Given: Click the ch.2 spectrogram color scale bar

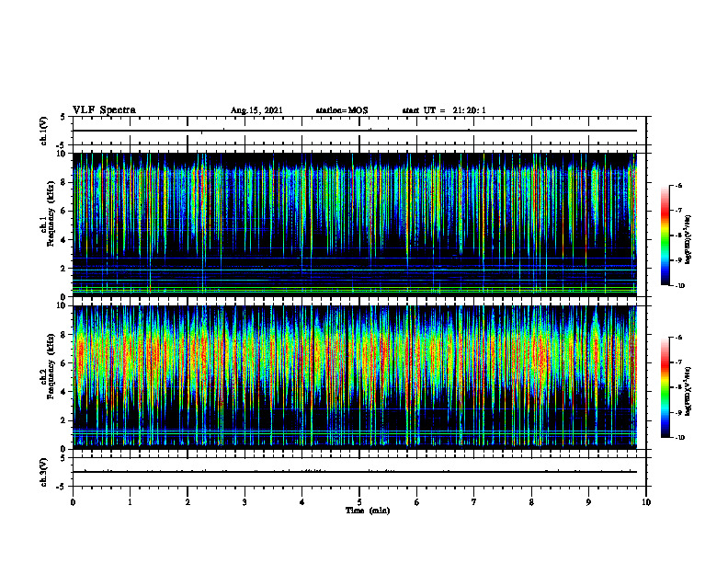Looking at the screenshot, I should click(x=665, y=387).
